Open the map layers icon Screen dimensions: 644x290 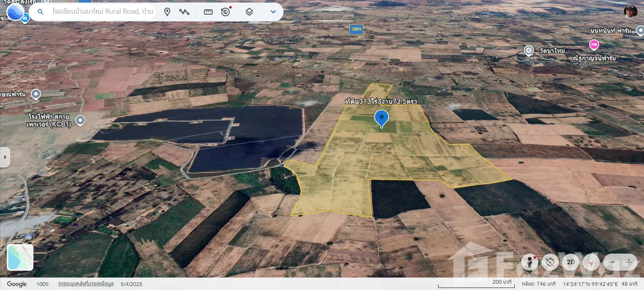tap(249, 12)
